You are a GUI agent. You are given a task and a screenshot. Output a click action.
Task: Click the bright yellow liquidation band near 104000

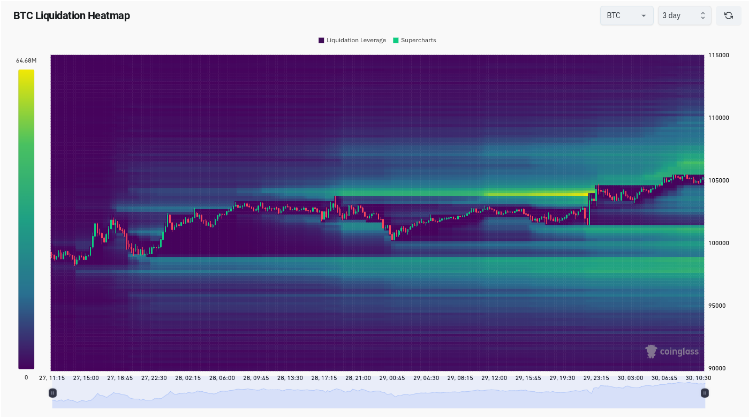[x=530, y=194]
